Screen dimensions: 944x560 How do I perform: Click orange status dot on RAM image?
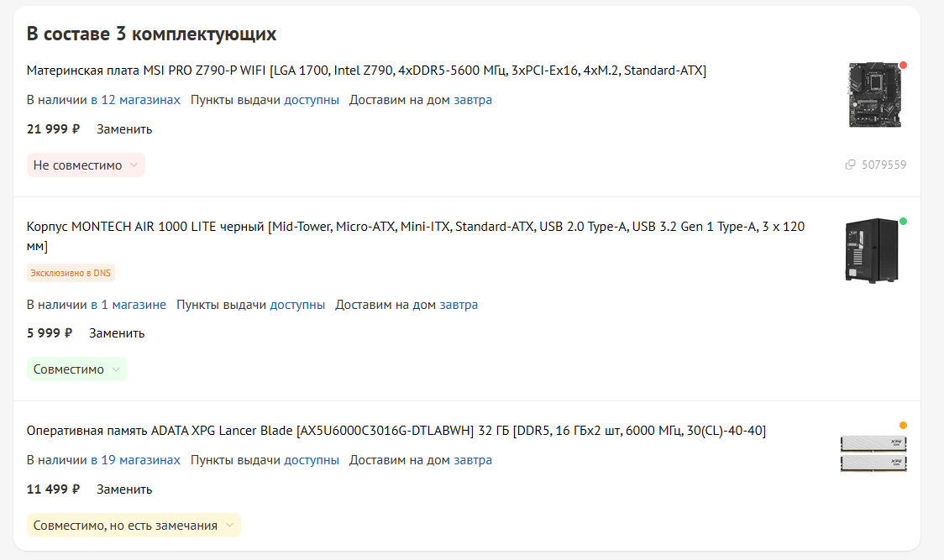(903, 425)
